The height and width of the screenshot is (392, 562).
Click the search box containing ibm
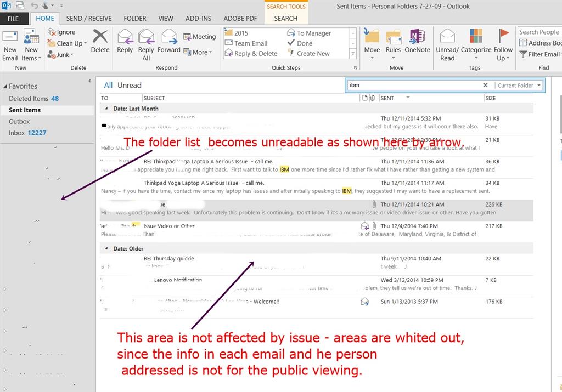click(414, 85)
